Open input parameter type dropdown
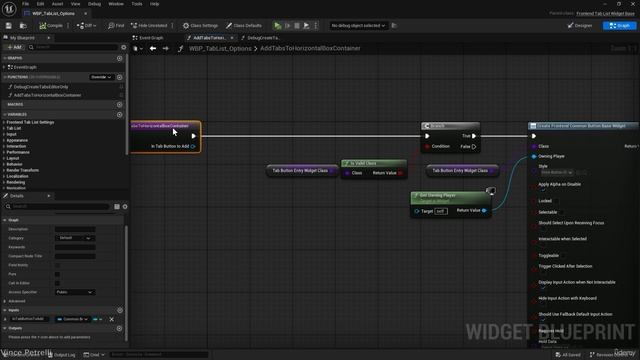 point(73,319)
